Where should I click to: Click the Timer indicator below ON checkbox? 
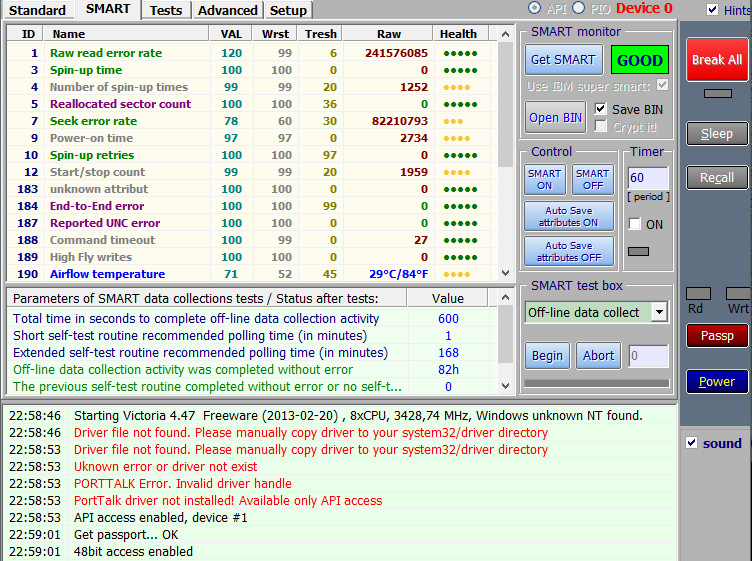point(638,251)
